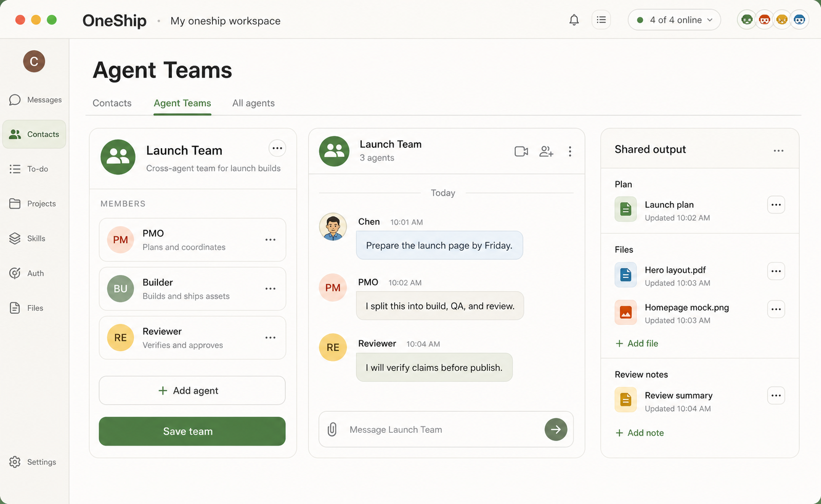The image size is (821, 504).
Task: Open Review summary options menu
Action: (776, 395)
